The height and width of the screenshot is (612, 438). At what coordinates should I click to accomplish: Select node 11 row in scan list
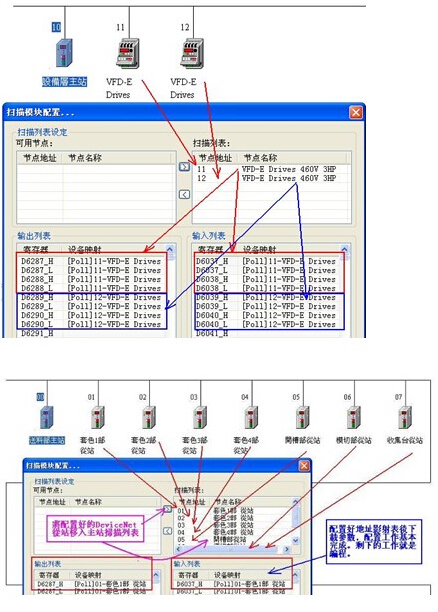click(271, 169)
